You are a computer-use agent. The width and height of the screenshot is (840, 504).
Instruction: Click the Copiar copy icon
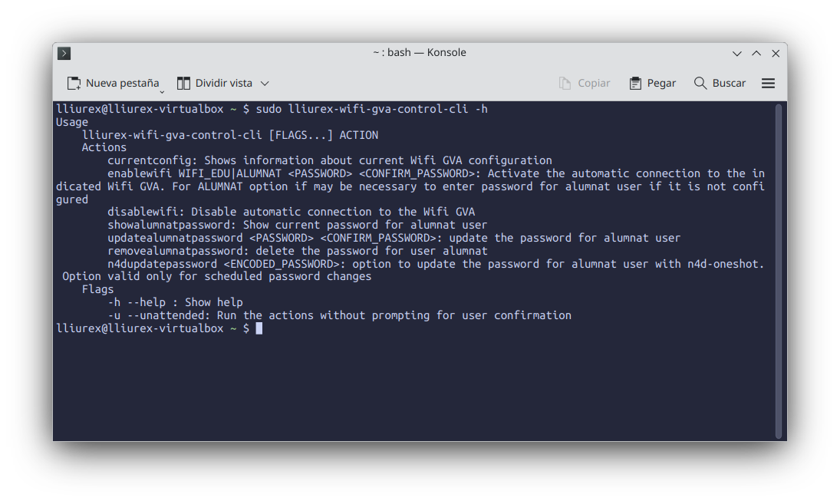(x=565, y=83)
